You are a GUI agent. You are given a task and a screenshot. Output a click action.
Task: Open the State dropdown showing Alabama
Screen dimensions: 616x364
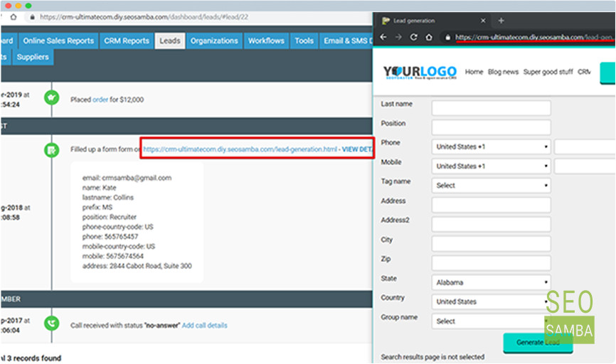pyautogui.click(x=491, y=282)
